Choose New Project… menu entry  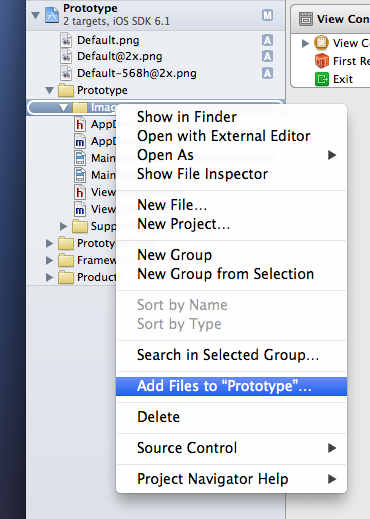tap(231, 224)
